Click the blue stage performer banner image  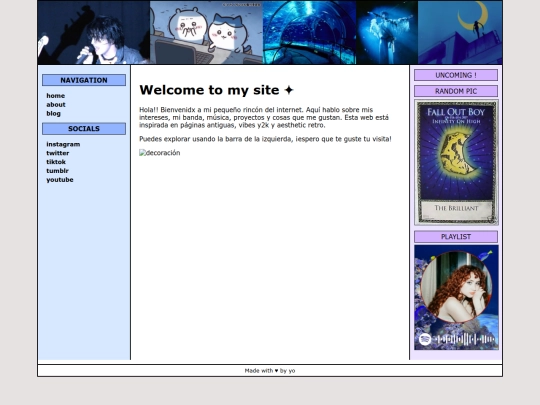(387, 32)
